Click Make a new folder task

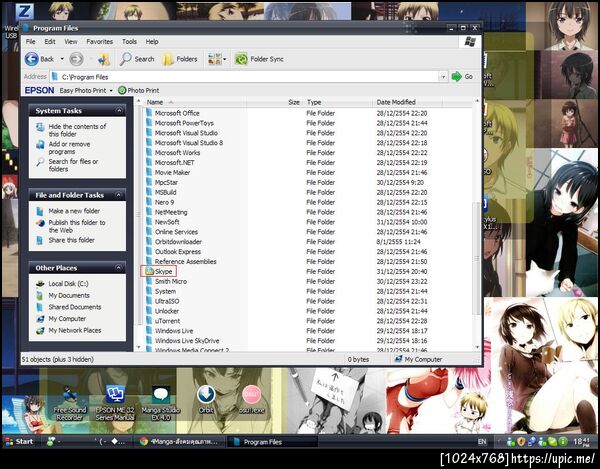(x=74, y=211)
